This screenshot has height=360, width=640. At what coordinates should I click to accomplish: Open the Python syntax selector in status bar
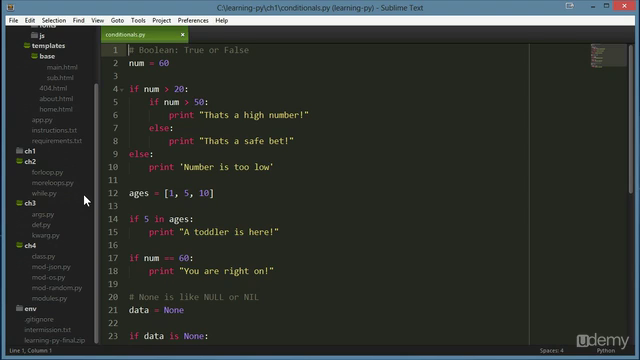606,351
